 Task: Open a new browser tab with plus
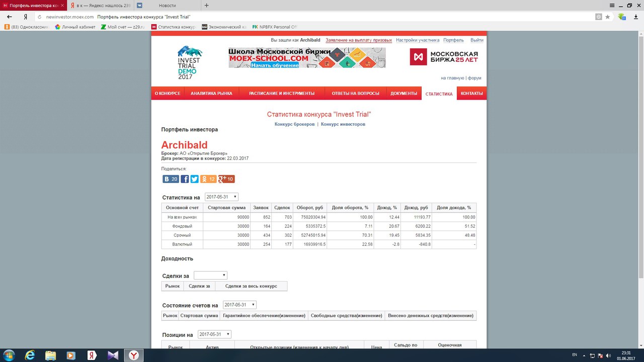point(206,6)
